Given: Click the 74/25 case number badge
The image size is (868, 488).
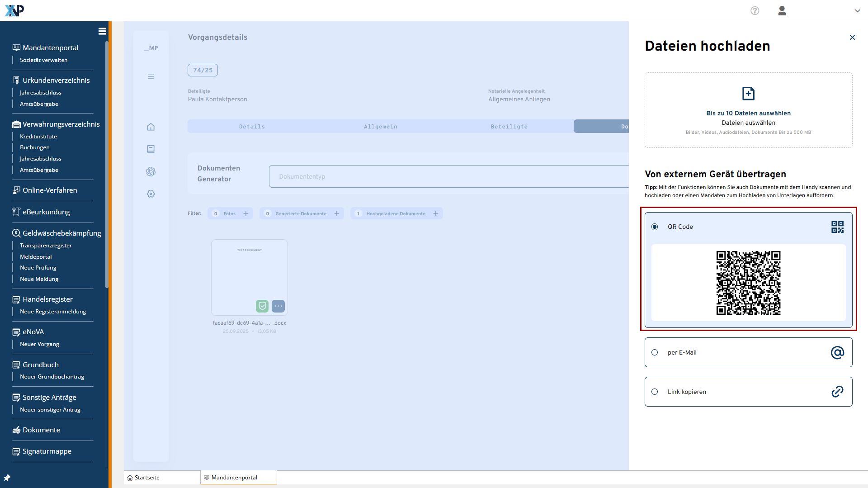Looking at the screenshot, I should (203, 70).
